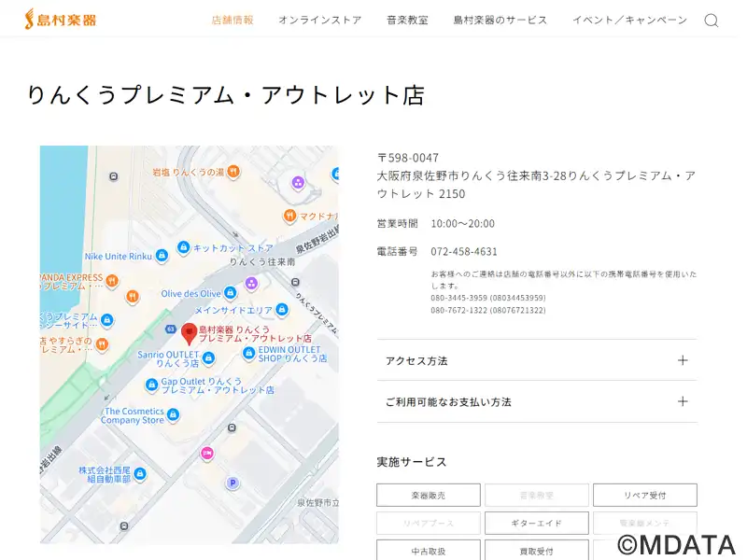Click the 楽器販売 service button
747x560 pixels.
(x=429, y=496)
